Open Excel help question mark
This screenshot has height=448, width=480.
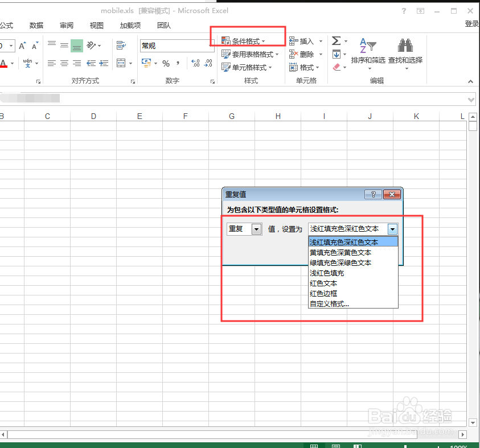click(404, 11)
